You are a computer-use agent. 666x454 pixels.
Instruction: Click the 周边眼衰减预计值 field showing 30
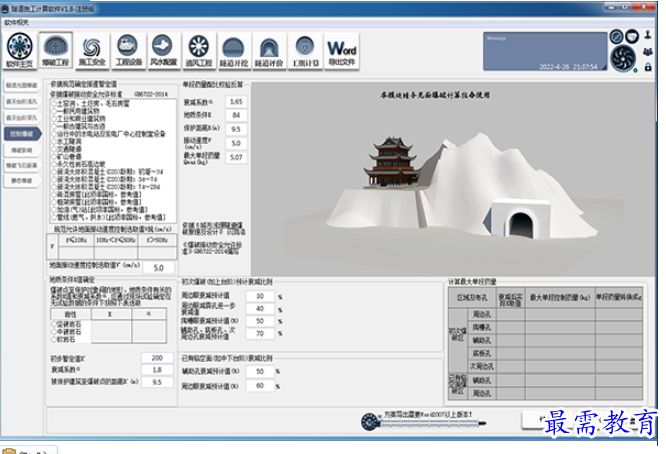(x=260, y=296)
